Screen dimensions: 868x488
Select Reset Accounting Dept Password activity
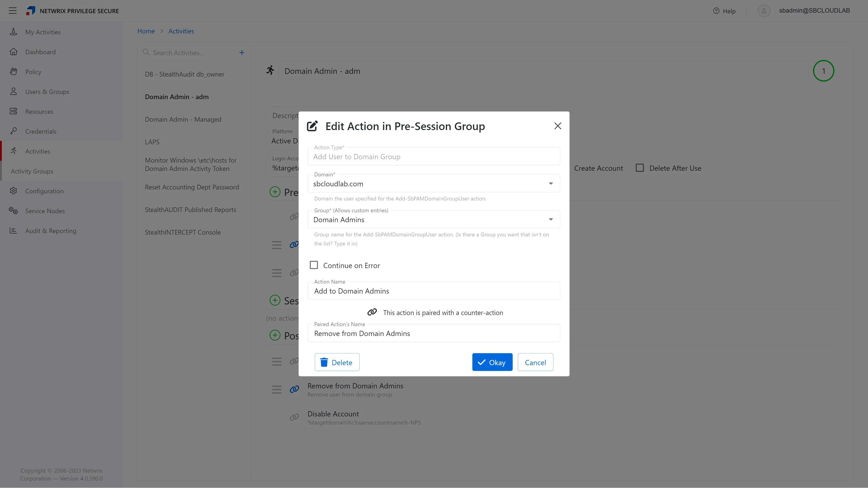coord(192,187)
